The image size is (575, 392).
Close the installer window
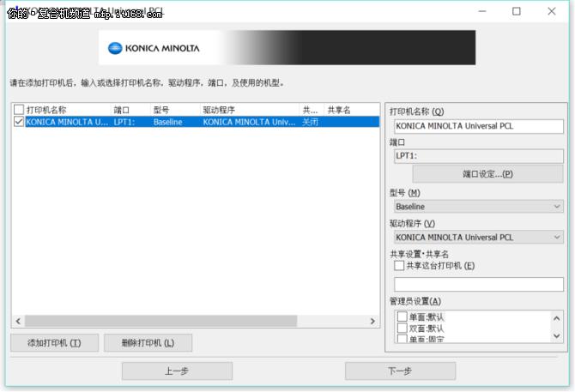pyautogui.click(x=552, y=11)
